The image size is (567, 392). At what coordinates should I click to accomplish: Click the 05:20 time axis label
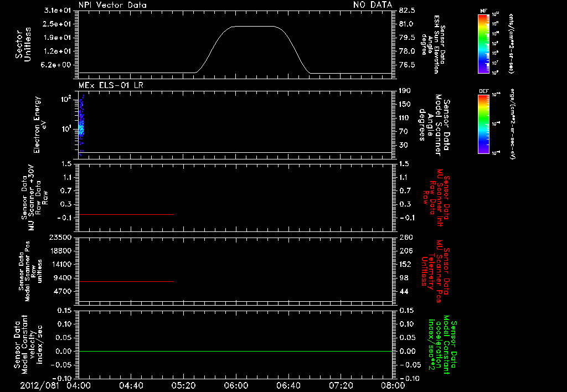point(183,385)
